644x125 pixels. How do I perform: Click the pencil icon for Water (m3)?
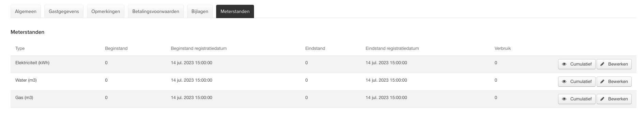[602, 82]
